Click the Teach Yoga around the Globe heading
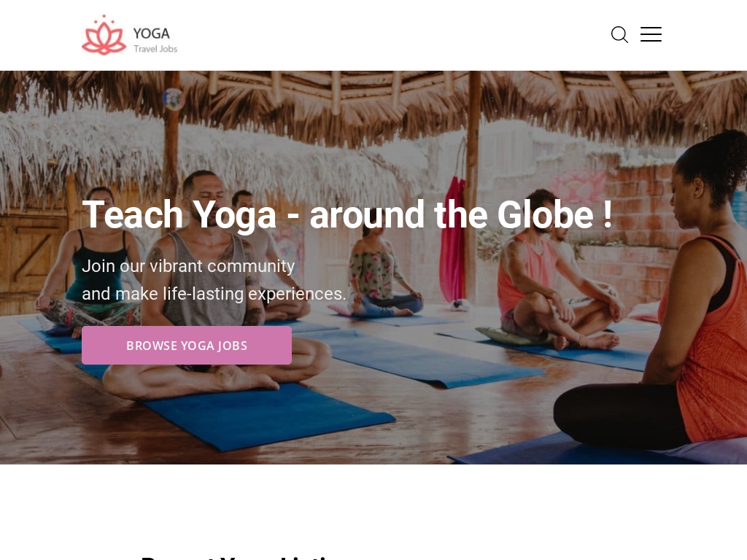The width and height of the screenshot is (747, 560). [x=347, y=215]
